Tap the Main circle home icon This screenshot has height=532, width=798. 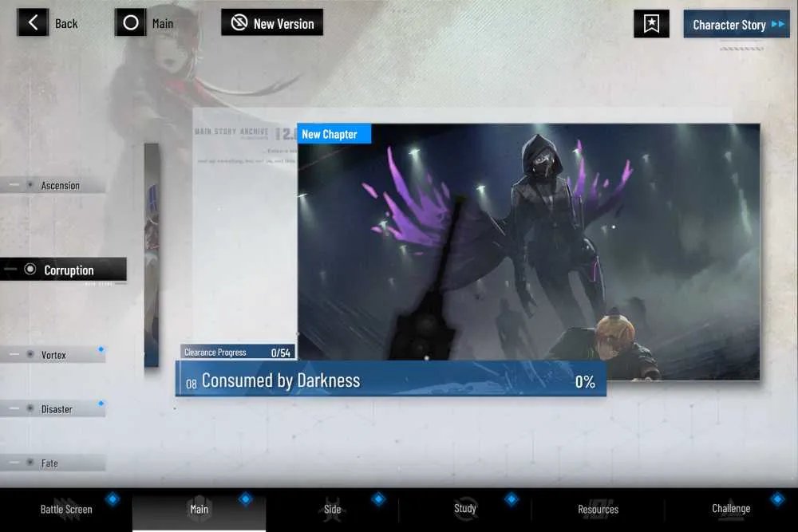click(130, 22)
